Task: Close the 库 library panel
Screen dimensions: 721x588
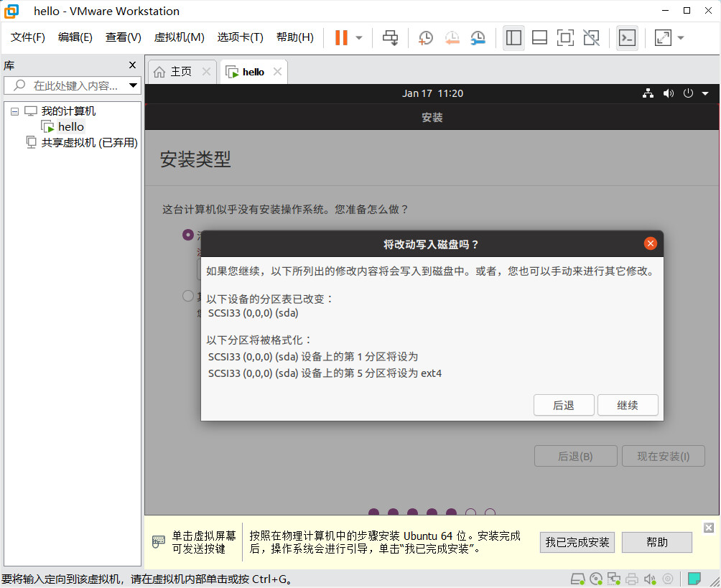Action: pyautogui.click(x=132, y=65)
